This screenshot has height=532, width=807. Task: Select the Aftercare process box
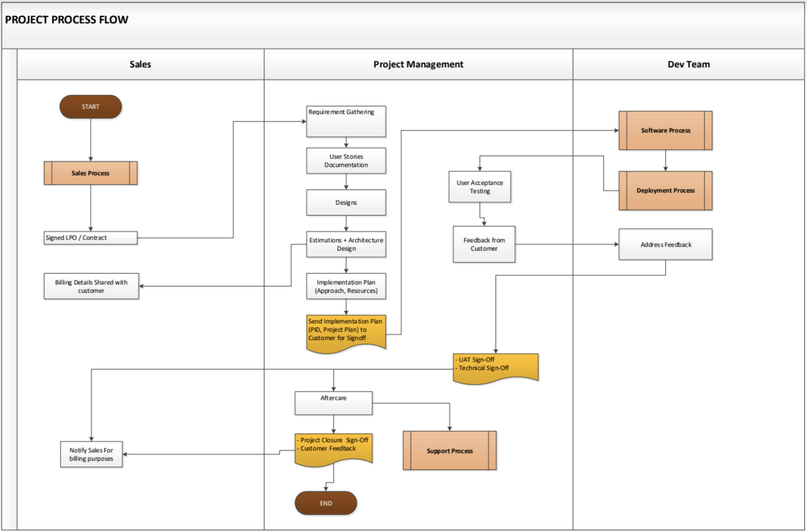334,403
